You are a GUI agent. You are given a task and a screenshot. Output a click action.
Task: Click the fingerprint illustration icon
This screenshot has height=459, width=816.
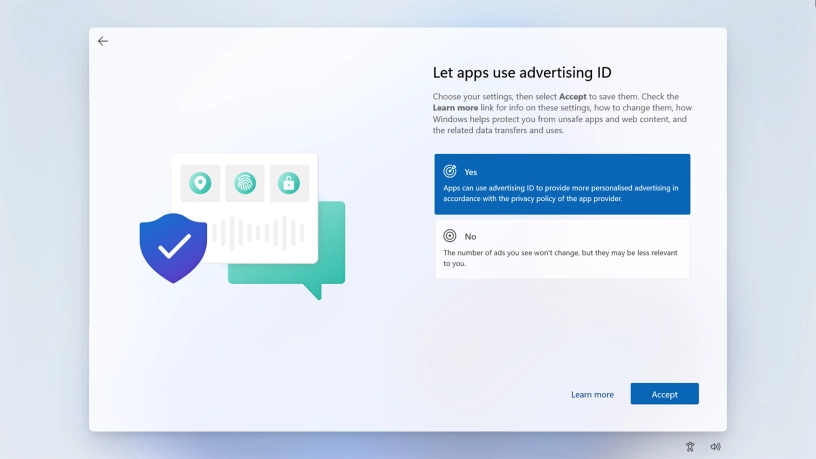(x=245, y=183)
